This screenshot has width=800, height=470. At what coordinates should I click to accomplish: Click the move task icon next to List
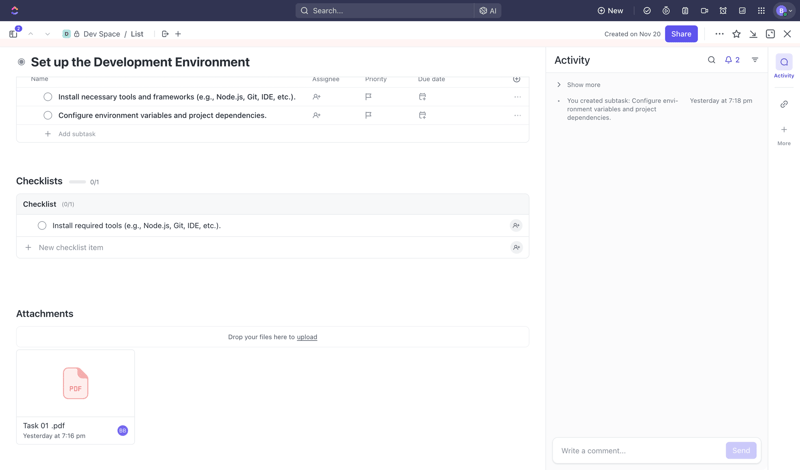pyautogui.click(x=165, y=34)
